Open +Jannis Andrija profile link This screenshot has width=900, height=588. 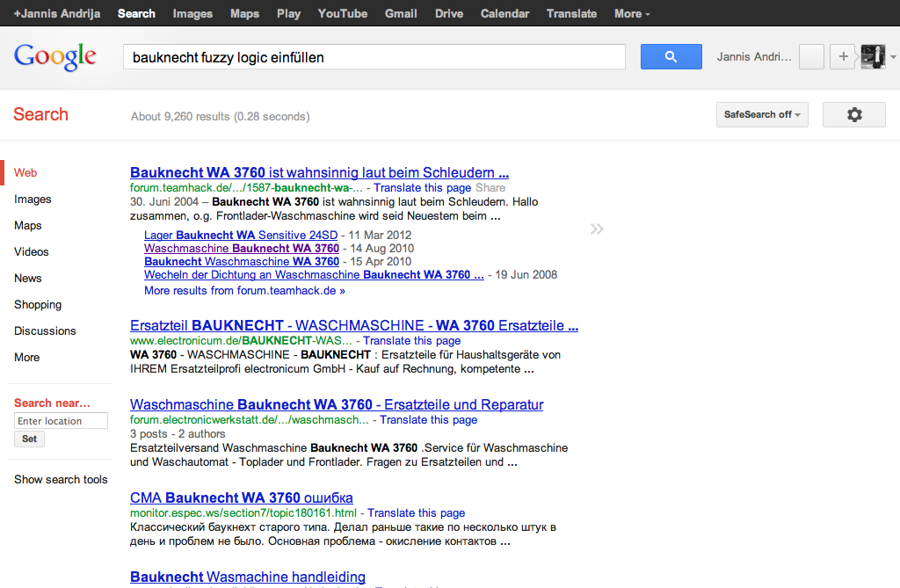57,14
